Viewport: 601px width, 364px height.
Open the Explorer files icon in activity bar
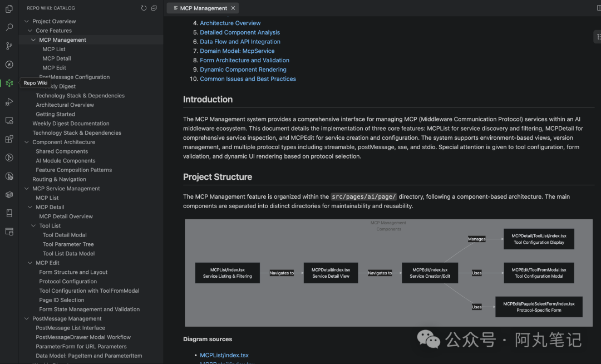(x=9, y=8)
